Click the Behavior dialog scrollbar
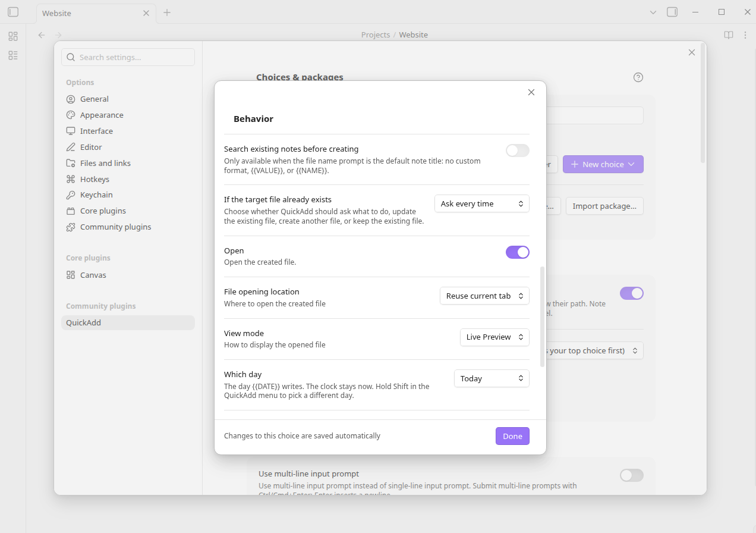Screen dimensions: 756x533 click(542, 316)
